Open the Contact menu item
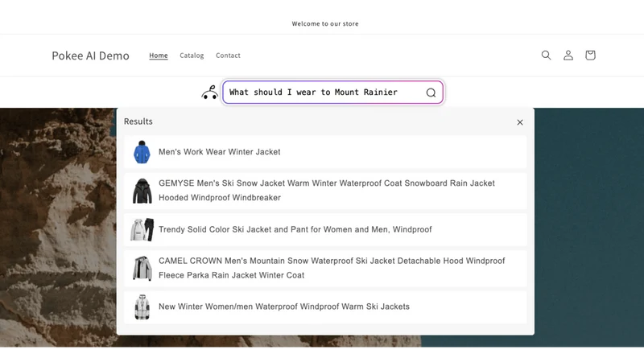 pyautogui.click(x=228, y=56)
